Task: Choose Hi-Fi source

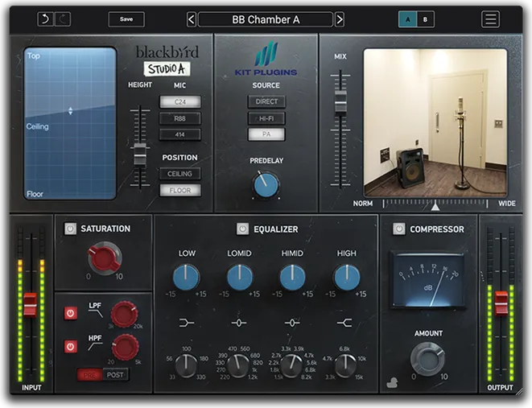Action: (266, 118)
